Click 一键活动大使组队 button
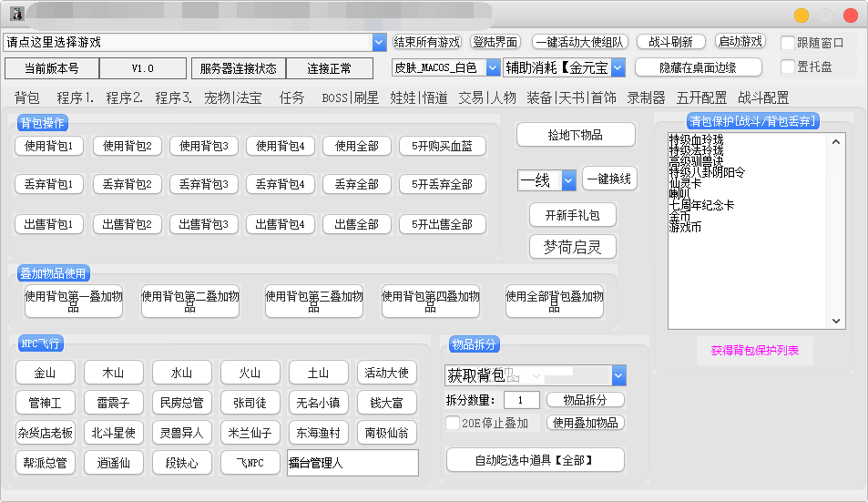Image resolution: width=868 pixels, height=502 pixels. [x=579, y=42]
